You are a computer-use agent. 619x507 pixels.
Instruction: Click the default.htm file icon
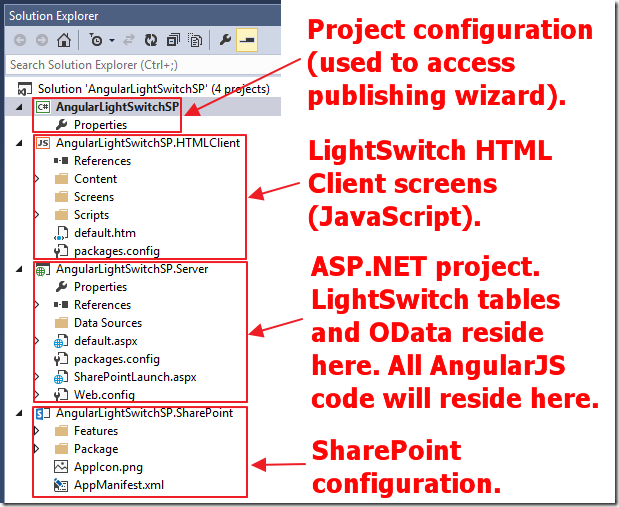click(x=61, y=233)
